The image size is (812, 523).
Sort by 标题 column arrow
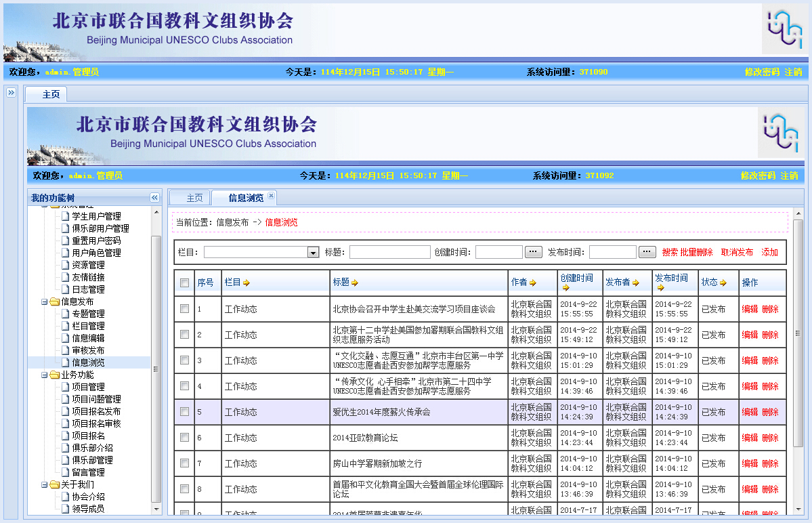coord(355,283)
